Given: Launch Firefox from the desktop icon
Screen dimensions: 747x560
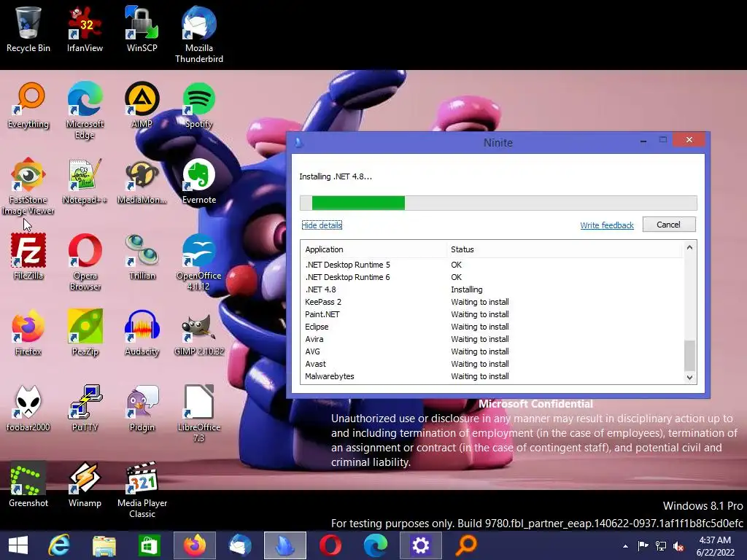Looking at the screenshot, I should [28, 332].
